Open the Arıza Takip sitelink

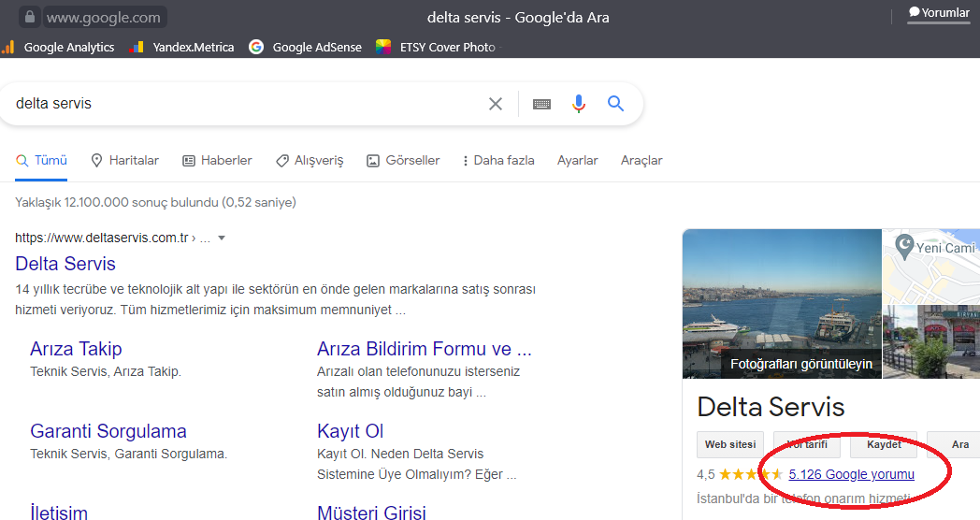point(77,349)
